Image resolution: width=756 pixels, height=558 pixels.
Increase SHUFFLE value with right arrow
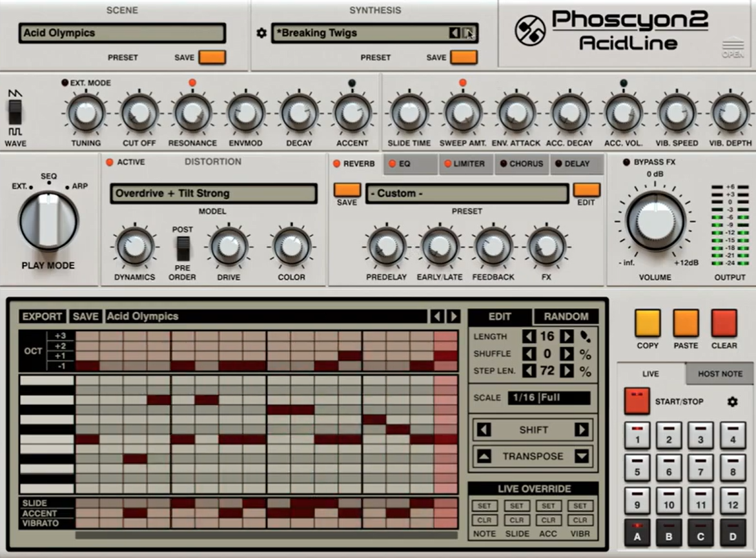coord(567,354)
